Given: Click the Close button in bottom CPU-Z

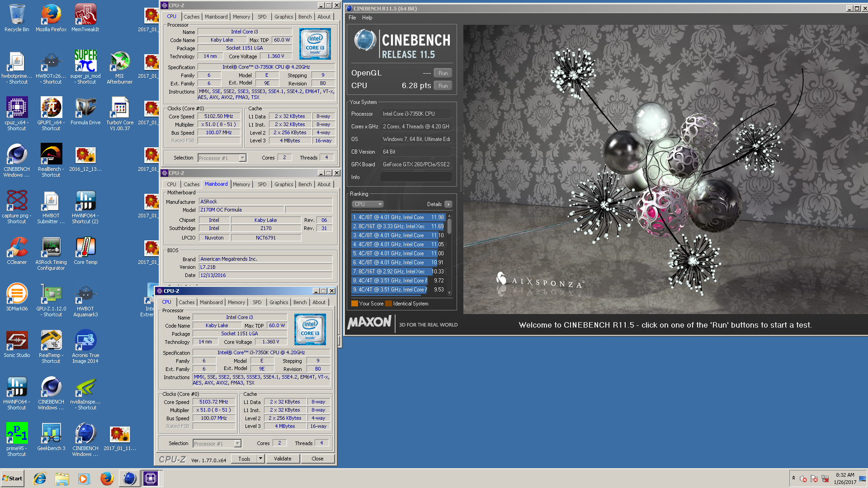Looking at the screenshot, I should pyautogui.click(x=317, y=459).
